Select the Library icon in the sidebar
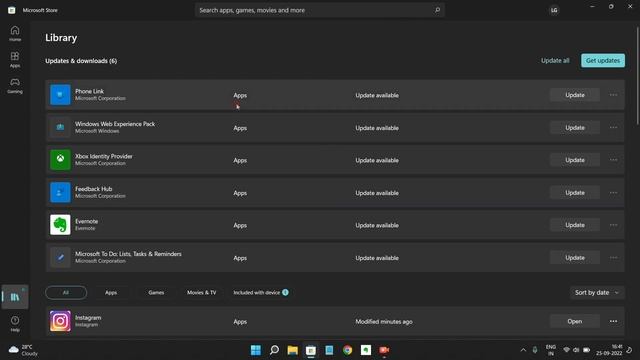The image size is (640, 360). pyautogui.click(x=15, y=297)
